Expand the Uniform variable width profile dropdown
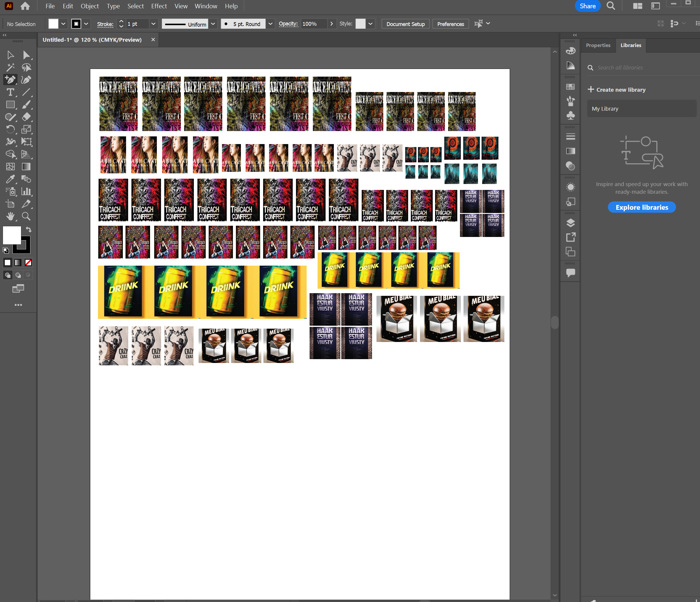 click(213, 24)
